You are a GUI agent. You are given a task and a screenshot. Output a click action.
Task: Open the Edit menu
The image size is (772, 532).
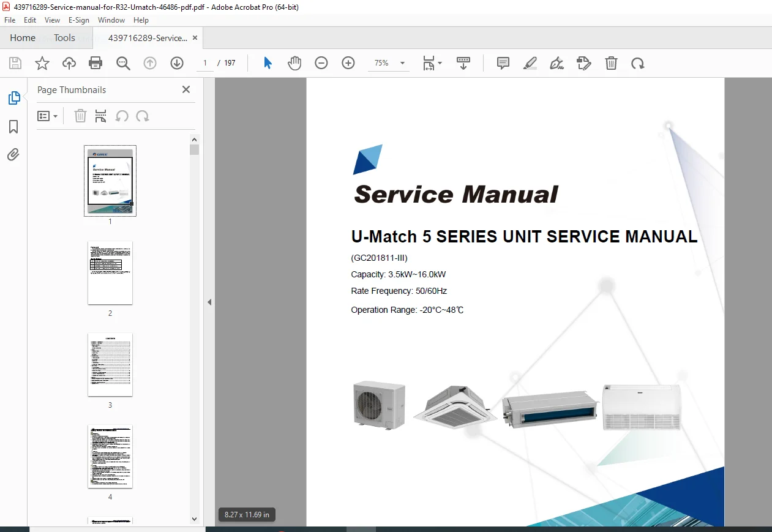pos(30,20)
